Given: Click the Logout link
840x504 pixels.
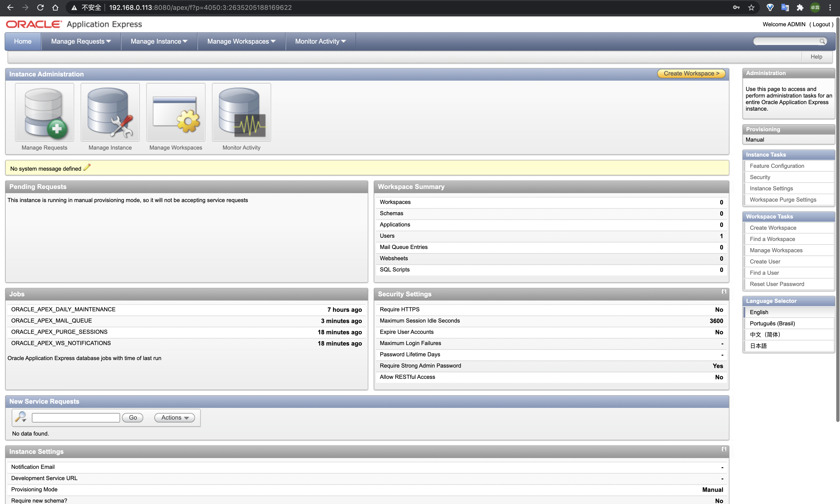Looking at the screenshot, I should (x=821, y=24).
